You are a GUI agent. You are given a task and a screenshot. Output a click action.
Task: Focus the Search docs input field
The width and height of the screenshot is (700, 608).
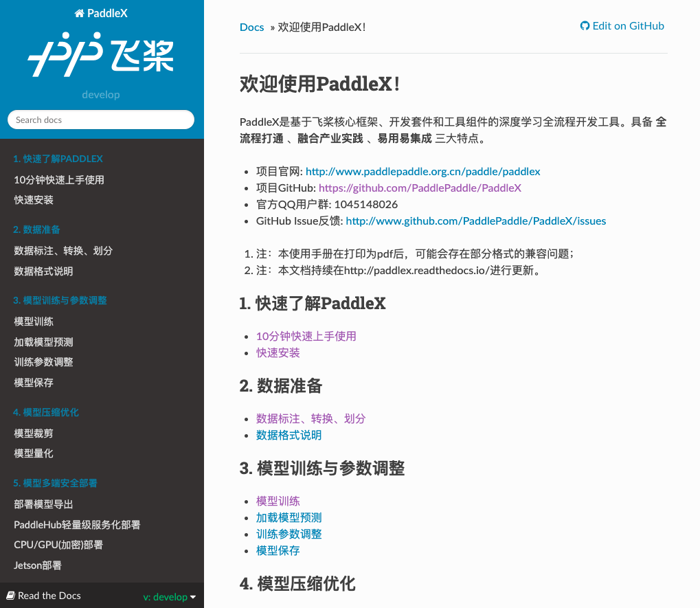tap(101, 120)
